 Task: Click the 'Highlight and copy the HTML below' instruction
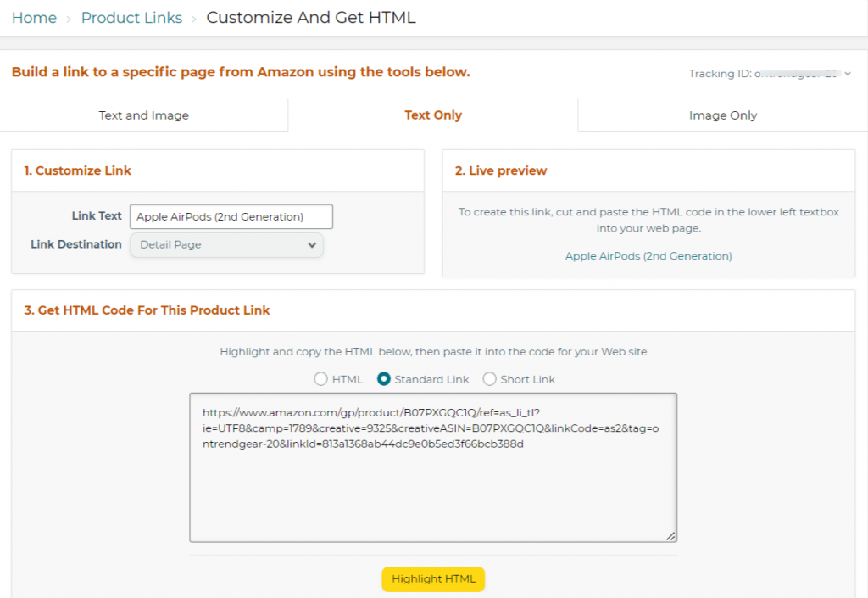click(x=433, y=352)
